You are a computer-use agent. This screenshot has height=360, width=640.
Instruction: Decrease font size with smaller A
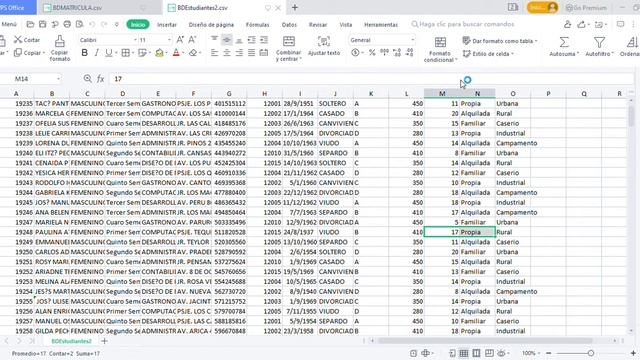coord(192,40)
